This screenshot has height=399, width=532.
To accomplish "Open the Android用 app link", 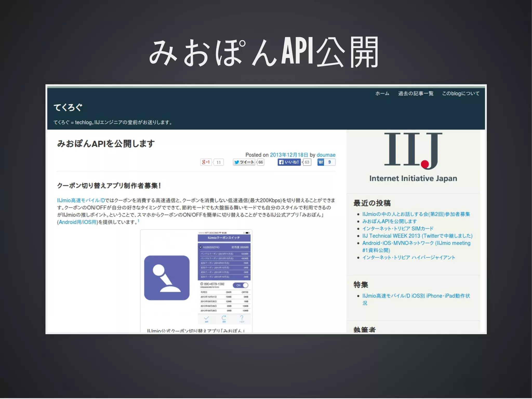I will point(70,222).
